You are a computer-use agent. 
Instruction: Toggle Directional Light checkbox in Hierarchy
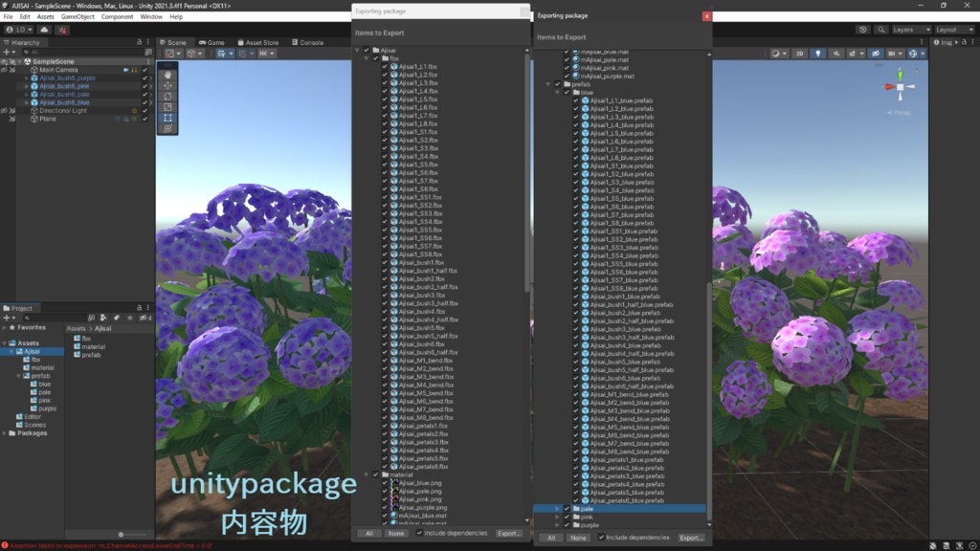(145, 111)
